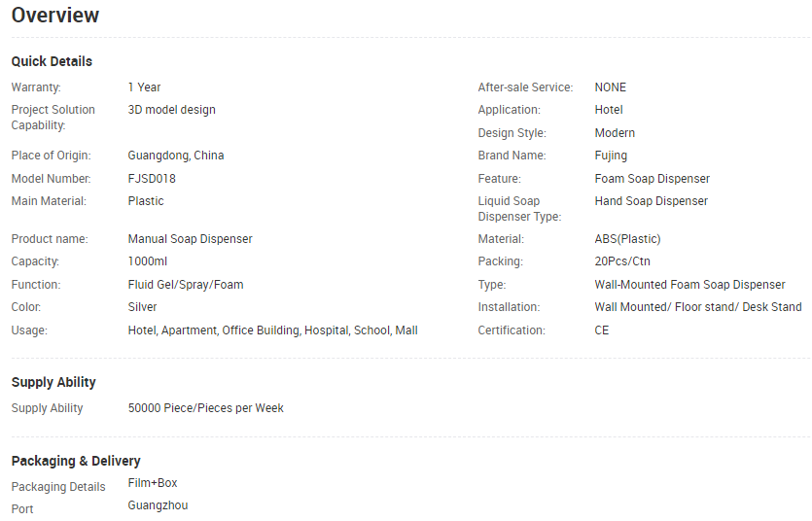This screenshot has height=521, width=812.
Task: Click the Usage list of building types
Action: 273,330
